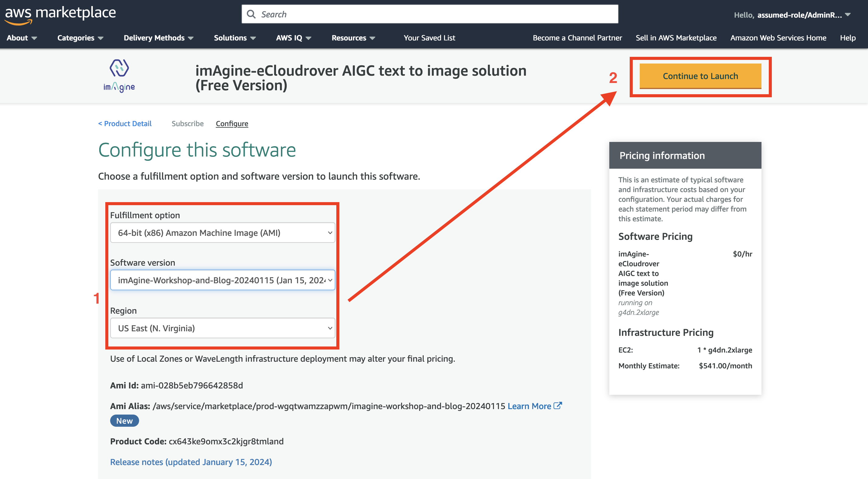Click the Learn More link
This screenshot has width=868, height=479.
[x=529, y=406]
